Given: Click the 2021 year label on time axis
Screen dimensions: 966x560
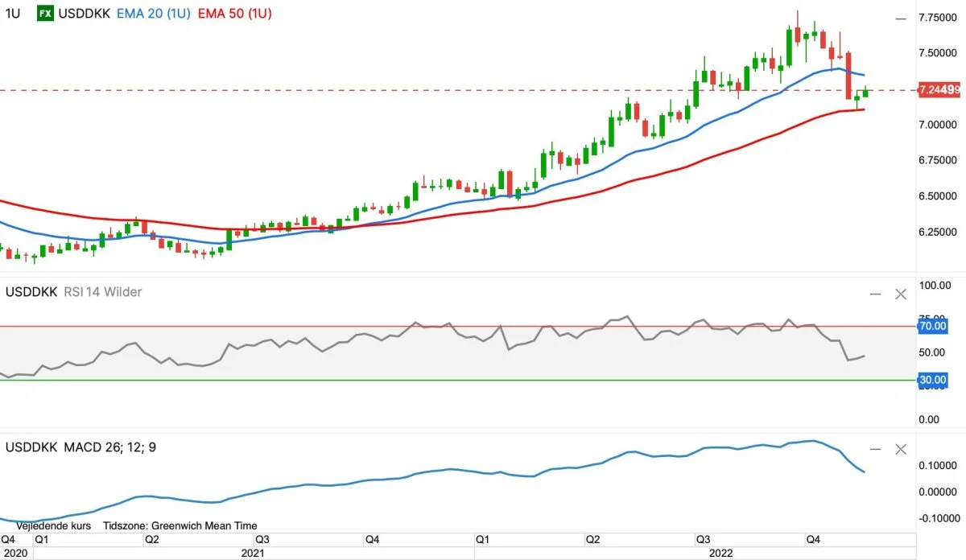Looking at the screenshot, I should point(253,553).
